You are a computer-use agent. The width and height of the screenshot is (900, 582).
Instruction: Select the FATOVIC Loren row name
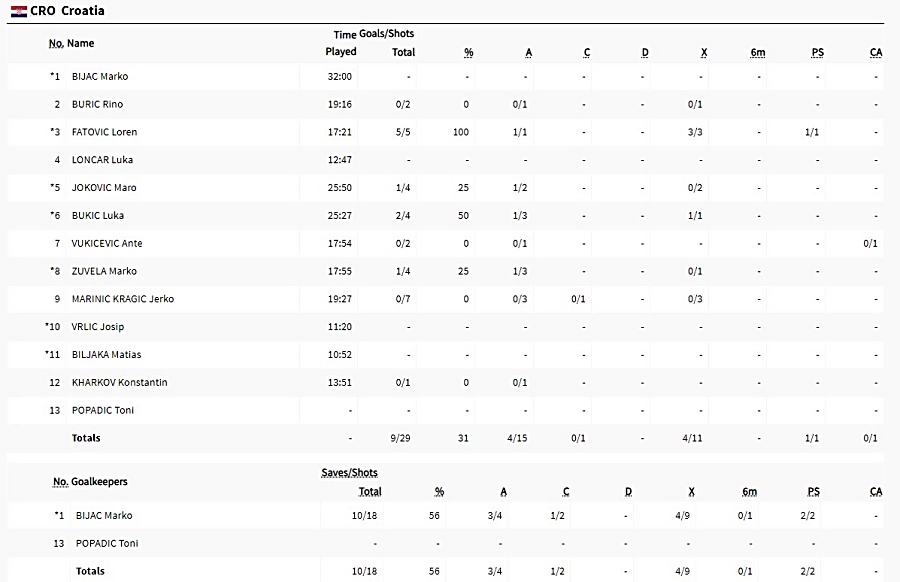(x=104, y=132)
